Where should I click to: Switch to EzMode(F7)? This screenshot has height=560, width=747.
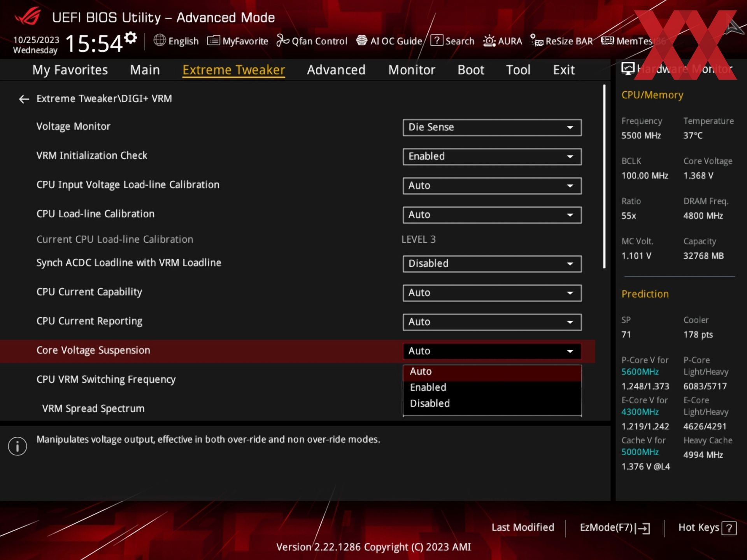click(x=615, y=528)
